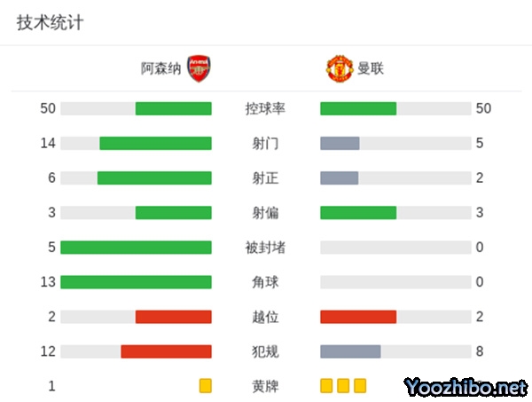Click Manchester United's gray 犯规 bar
Screen dimensions: 532x402
[x=350, y=351]
